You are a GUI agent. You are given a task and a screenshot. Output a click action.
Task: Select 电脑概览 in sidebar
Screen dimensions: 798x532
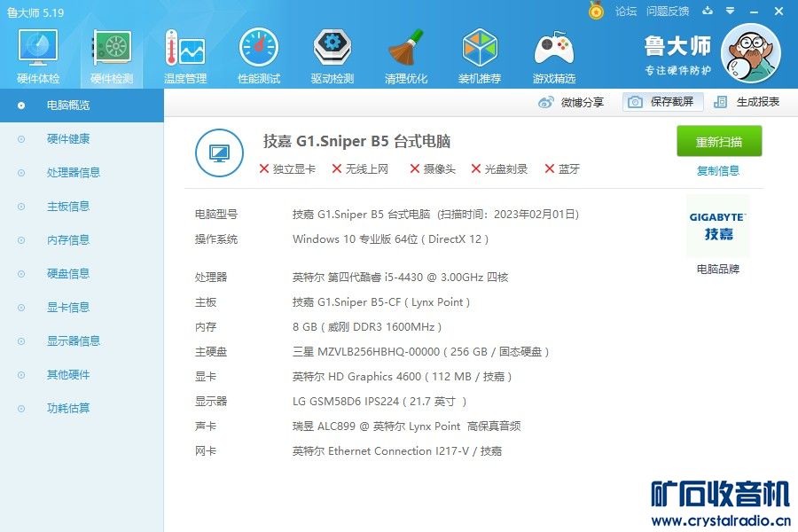click(x=82, y=106)
